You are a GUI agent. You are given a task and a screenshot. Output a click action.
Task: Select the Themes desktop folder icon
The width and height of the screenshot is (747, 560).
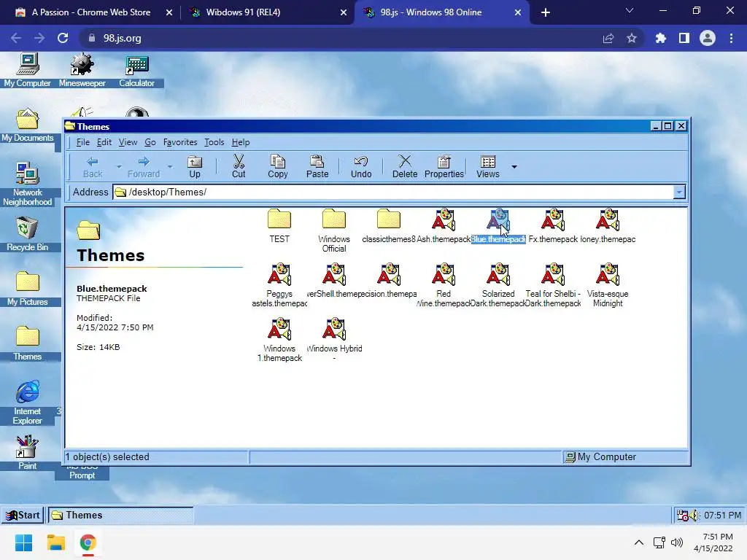pos(27,343)
